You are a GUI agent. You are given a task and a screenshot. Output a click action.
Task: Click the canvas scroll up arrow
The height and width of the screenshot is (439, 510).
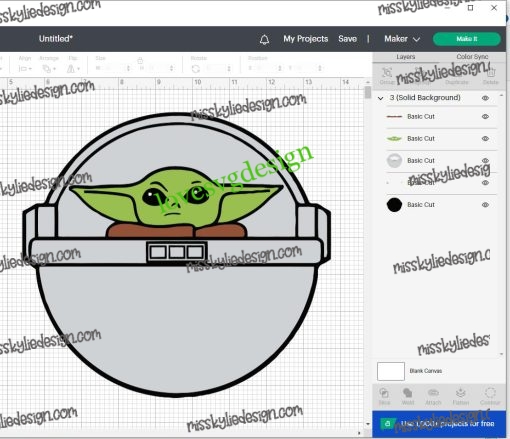tap(368, 82)
